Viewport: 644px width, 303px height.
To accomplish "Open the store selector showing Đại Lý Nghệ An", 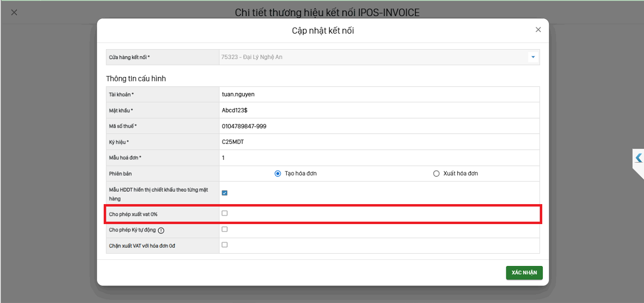I will point(372,57).
